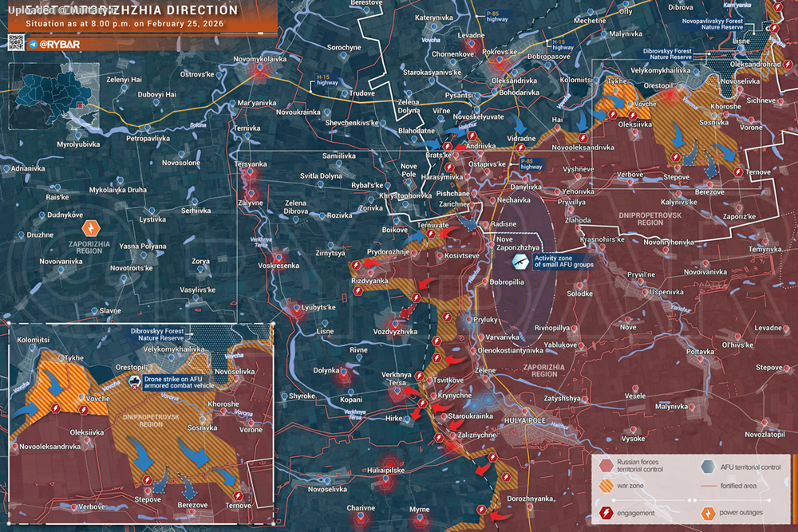This screenshot has width=798, height=532.
Task: Click the engagement marker beside Ternove in inset
Action: (238, 495)
